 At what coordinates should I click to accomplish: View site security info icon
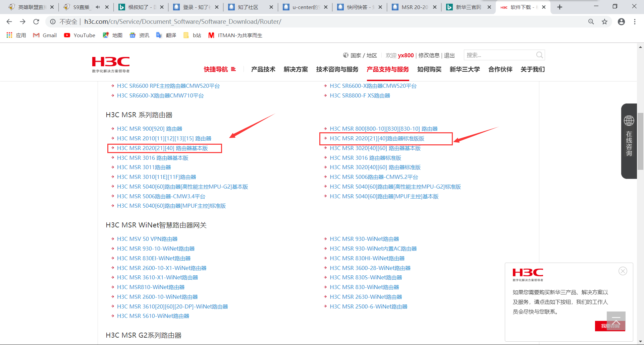click(x=53, y=22)
